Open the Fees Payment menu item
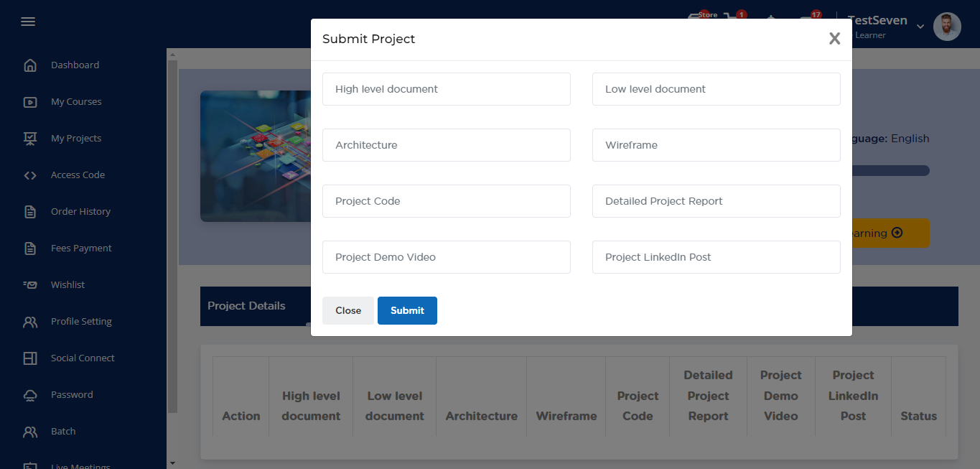980x469 pixels. tap(81, 249)
